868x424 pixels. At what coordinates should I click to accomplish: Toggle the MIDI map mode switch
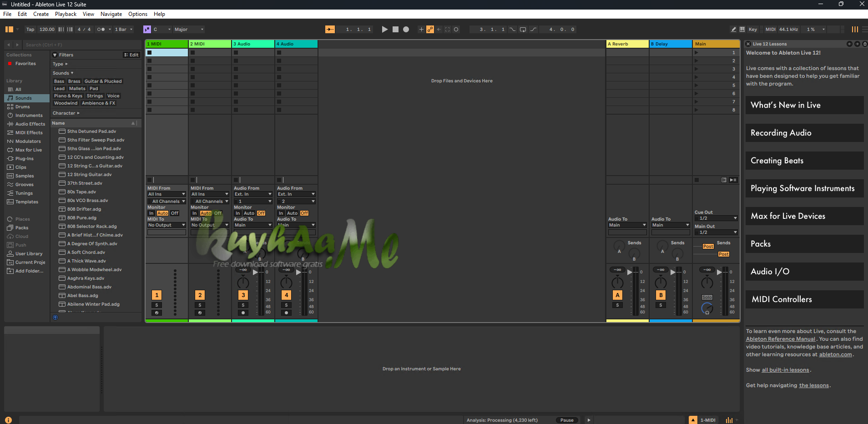(x=770, y=29)
